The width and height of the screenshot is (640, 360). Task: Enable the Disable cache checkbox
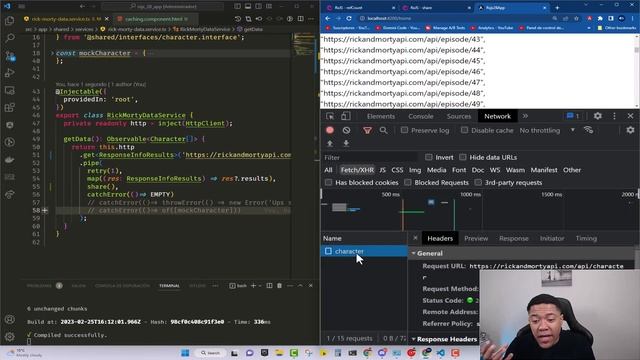click(464, 130)
